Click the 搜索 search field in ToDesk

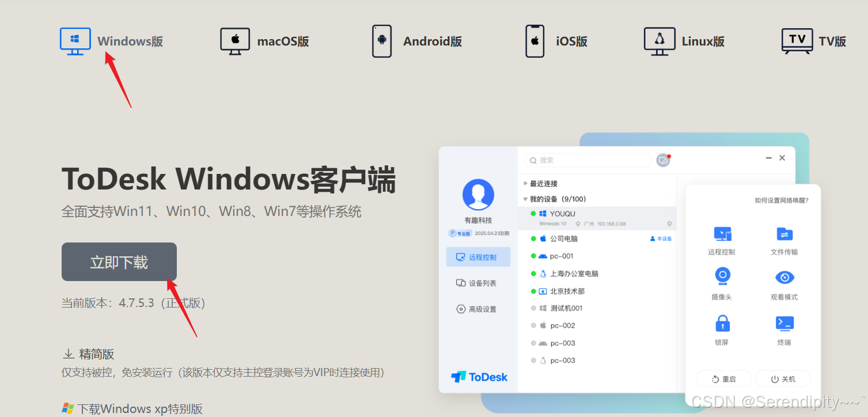[588, 160]
